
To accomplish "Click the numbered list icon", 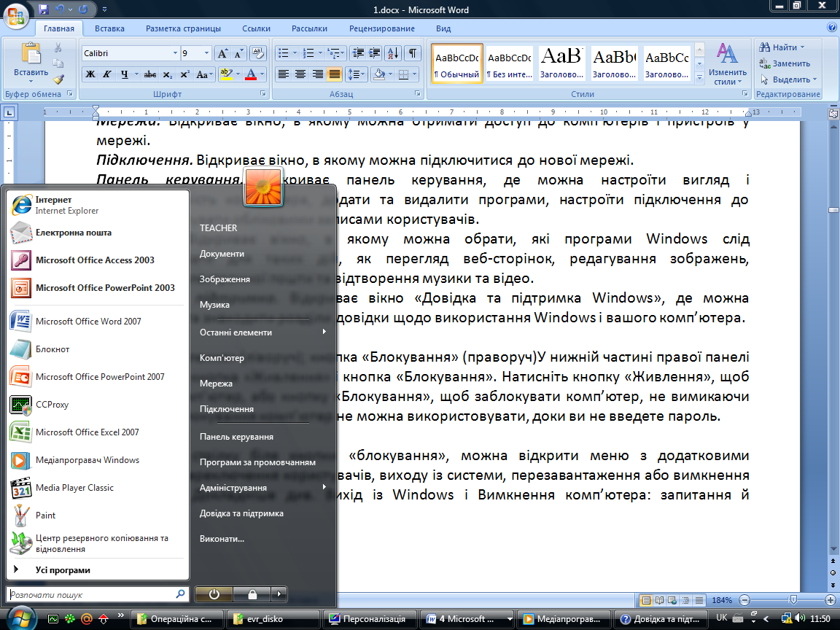I will 308,53.
